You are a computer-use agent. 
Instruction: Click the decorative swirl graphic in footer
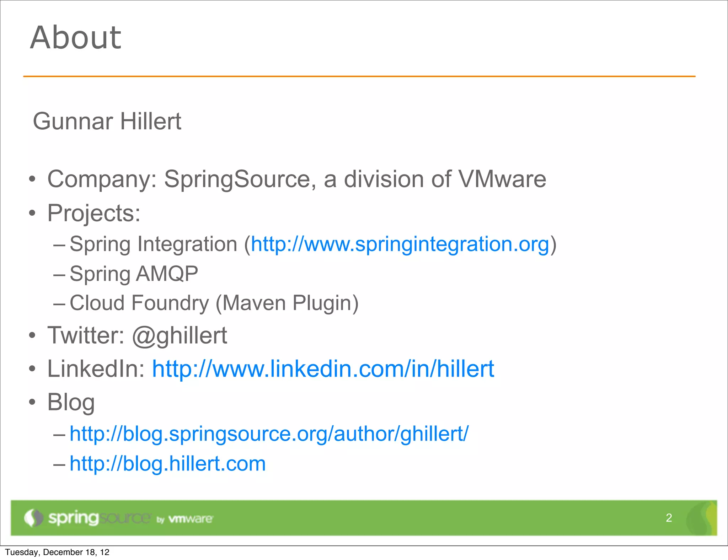[700, 518]
